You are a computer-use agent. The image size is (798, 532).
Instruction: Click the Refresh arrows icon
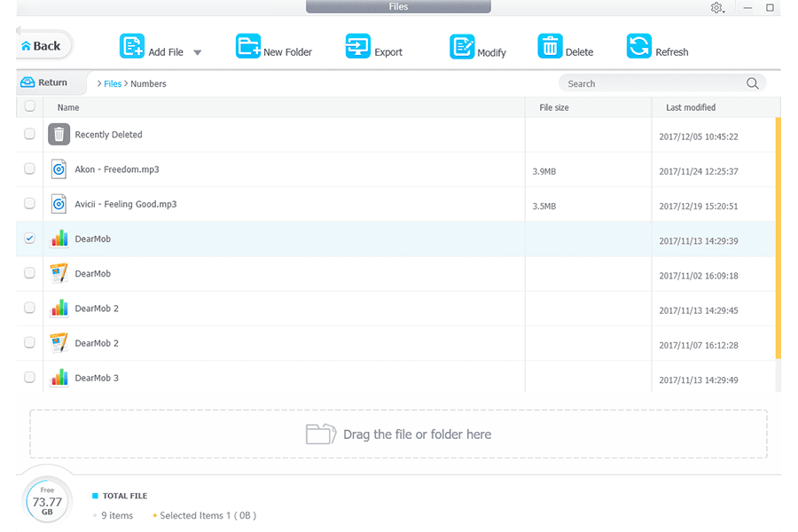coord(638,46)
